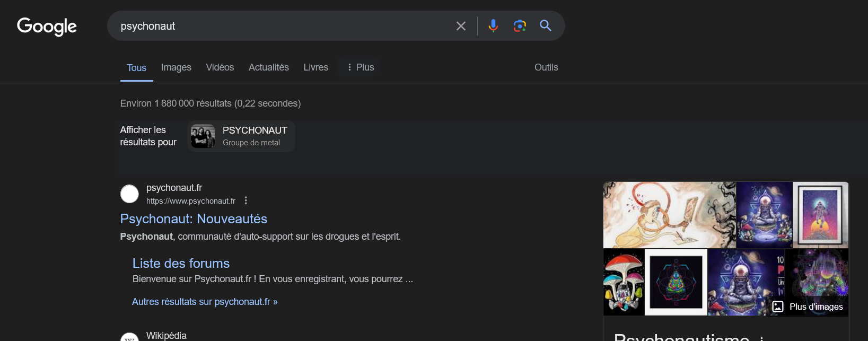Viewport: 868px width, 341px height.
Task: Open the Psychonaut: Nouveautés result link
Action: point(194,219)
